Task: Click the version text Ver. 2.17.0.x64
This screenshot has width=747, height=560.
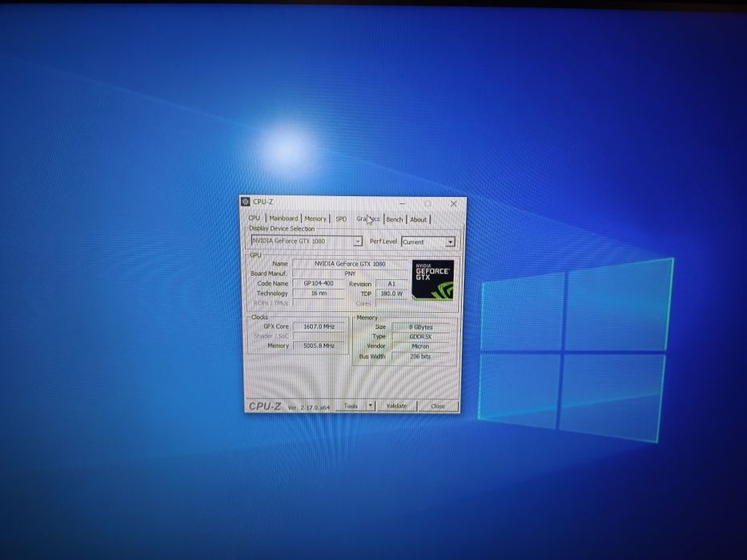Action: pyautogui.click(x=309, y=408)
